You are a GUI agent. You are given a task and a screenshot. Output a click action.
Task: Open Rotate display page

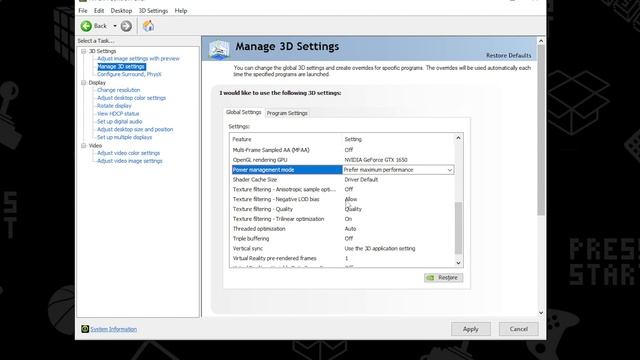114,106
